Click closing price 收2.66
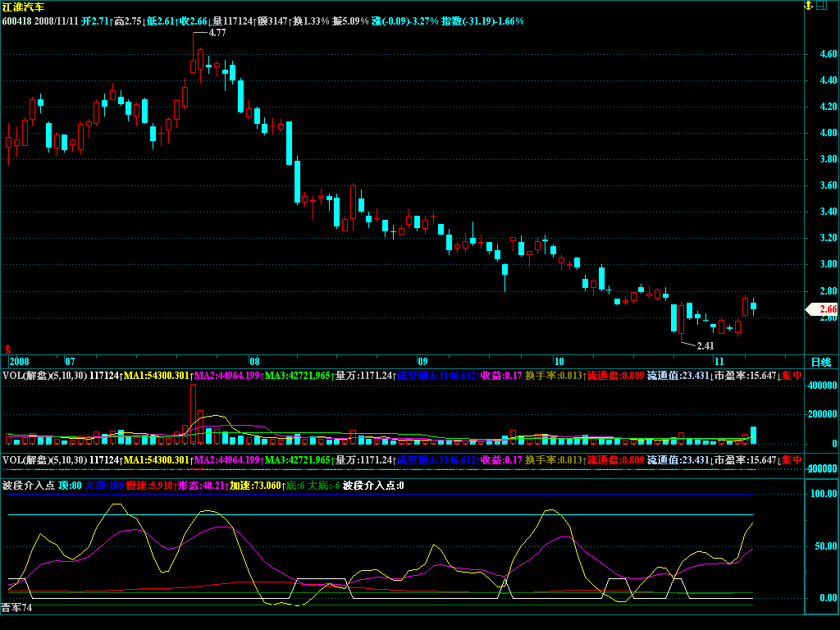Image resolution: width=840 pixels, height=630 pixels. click(x=194, y=21)
